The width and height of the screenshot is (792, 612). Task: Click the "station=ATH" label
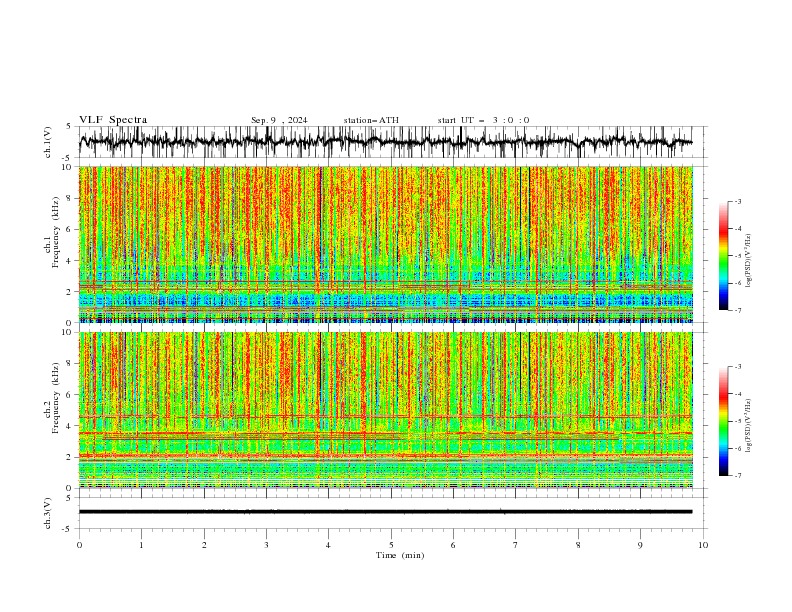click(371, 120)
